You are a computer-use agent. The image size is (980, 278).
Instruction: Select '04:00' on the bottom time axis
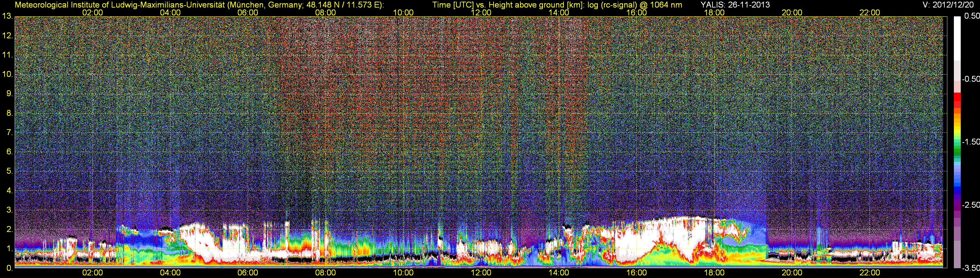pos(170,273)
